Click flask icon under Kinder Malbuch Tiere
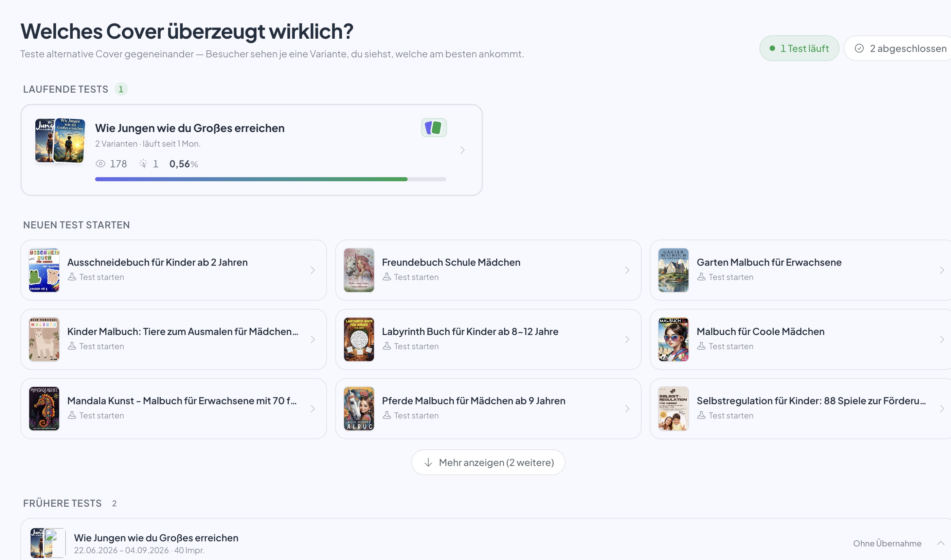 [72, 346]
